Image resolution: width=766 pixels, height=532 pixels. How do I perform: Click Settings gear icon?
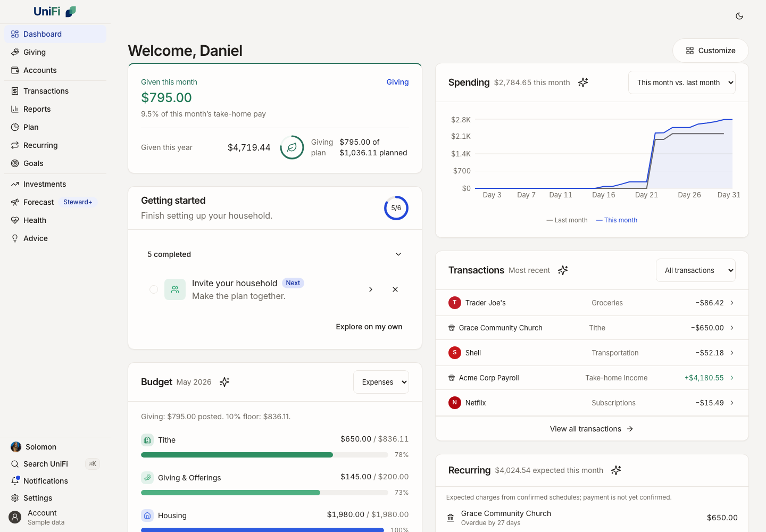[15, 498]
